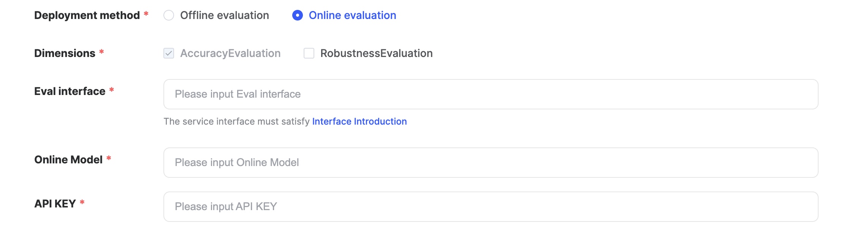Select the Online evaluation radio button
This screenshot has height=231, width=868.
click(298, 15)
